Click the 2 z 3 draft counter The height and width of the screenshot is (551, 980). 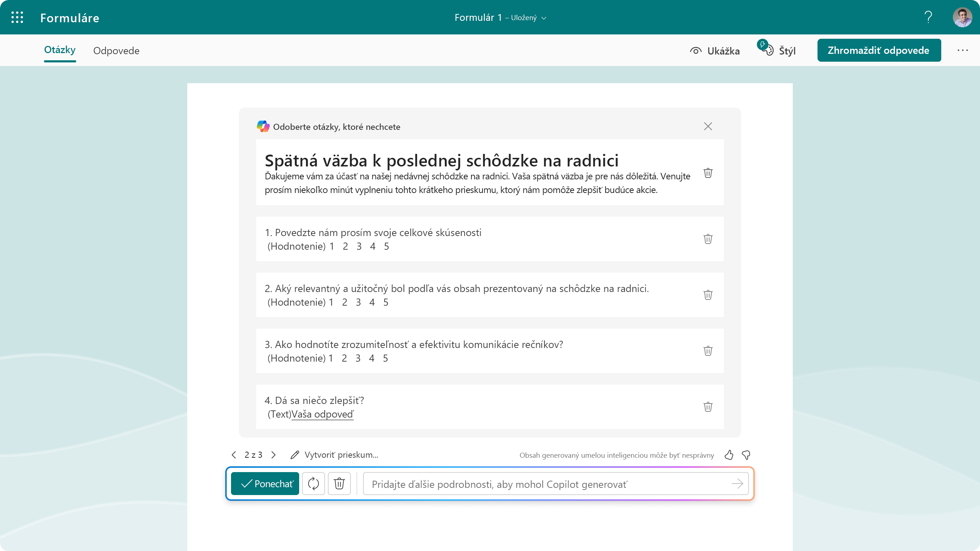[253, 455]
